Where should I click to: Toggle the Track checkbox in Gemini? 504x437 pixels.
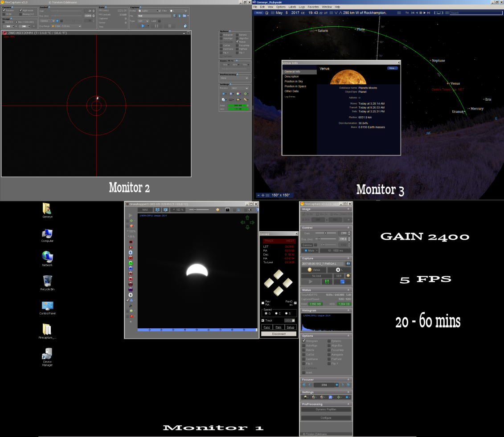[x=263, y=320]
